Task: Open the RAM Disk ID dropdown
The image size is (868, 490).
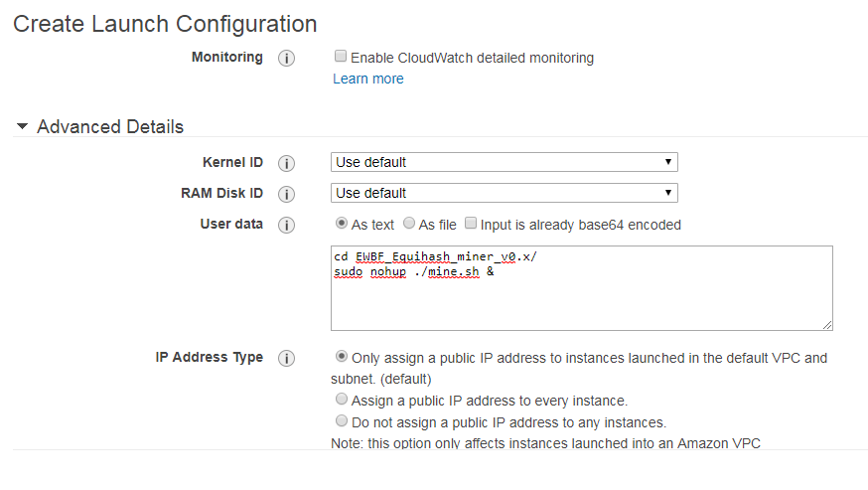Action: pos(505,193)
